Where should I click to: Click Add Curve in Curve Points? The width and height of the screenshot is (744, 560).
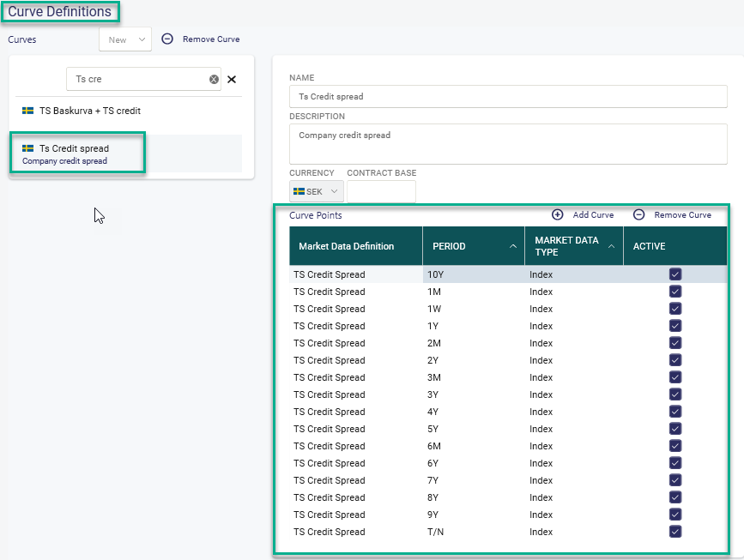coord(593,215)
